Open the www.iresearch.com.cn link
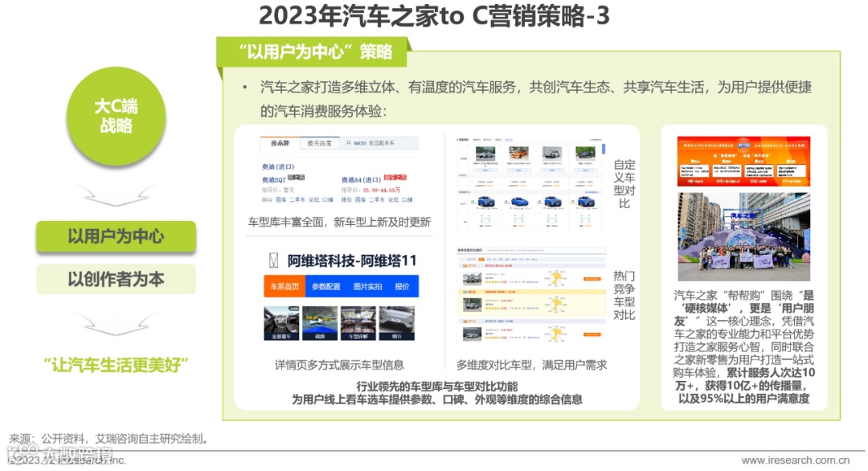 coord(796,461)
